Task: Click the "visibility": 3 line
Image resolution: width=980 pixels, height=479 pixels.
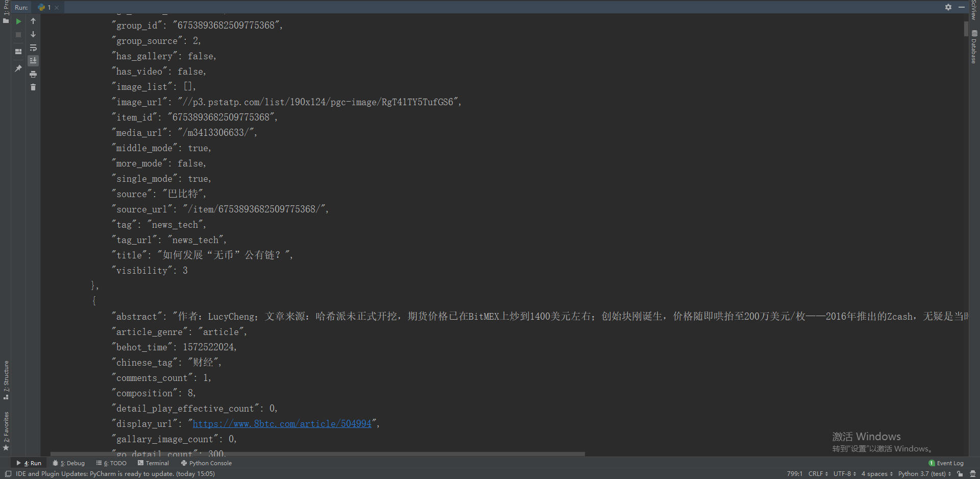Action: 150,271
